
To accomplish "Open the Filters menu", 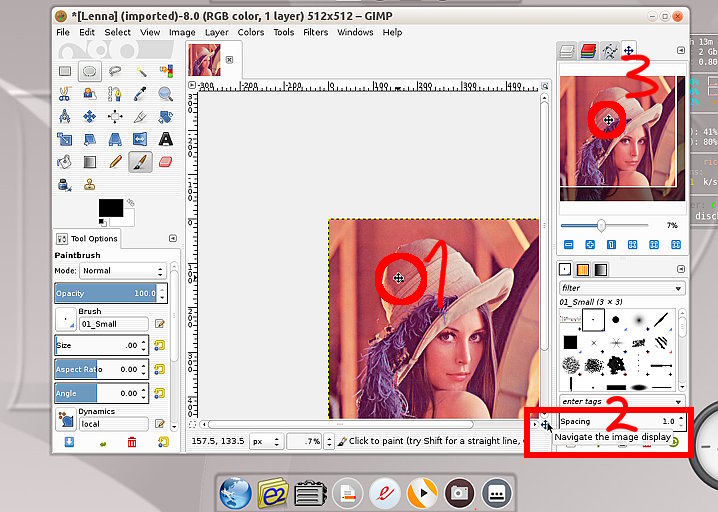I will (315, 33).
